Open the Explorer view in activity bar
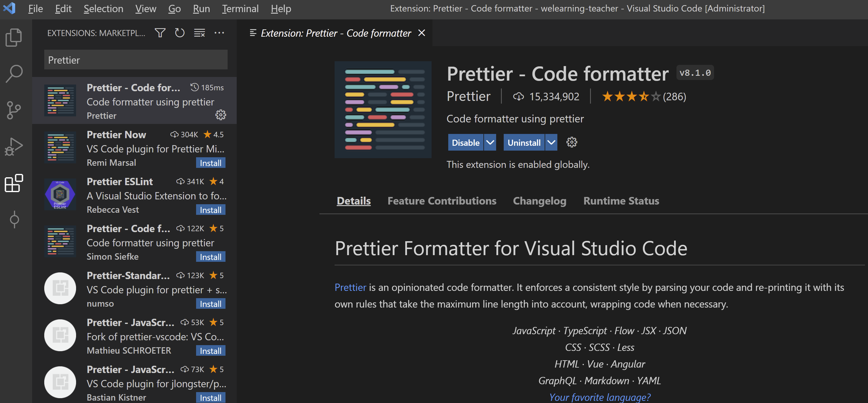 click(14, 37)
